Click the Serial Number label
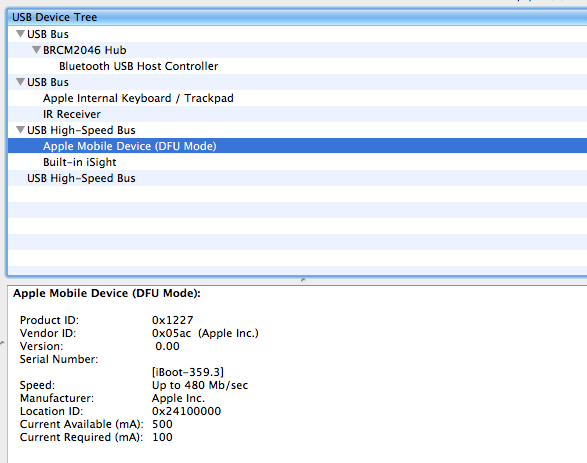 (x=59, y=359)
